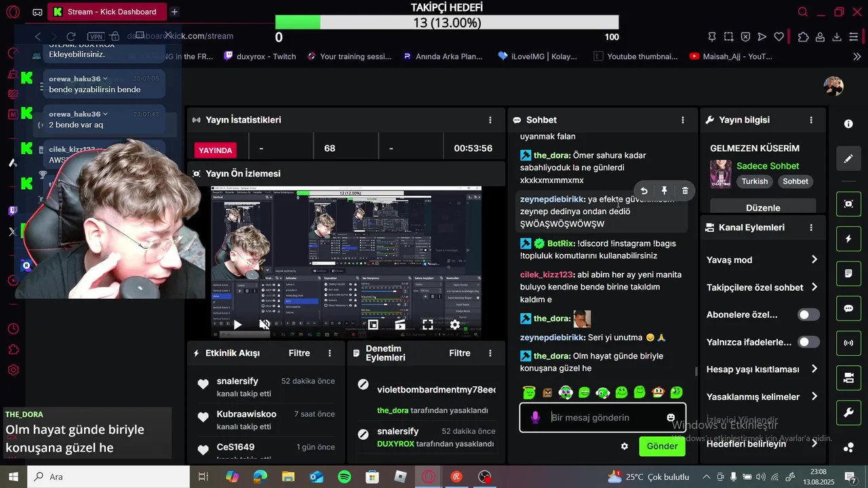Open Yayın bilgisi panel three-dot menu

tap(811, 120)
